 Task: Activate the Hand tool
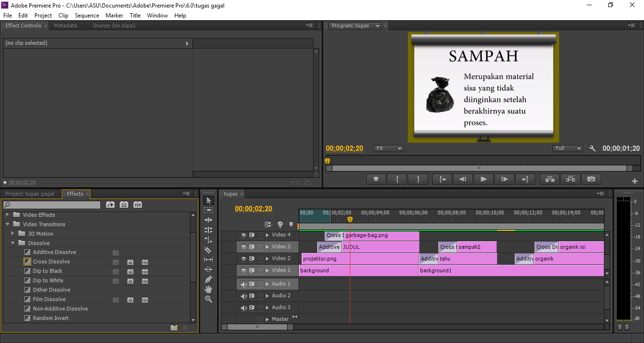208,289
